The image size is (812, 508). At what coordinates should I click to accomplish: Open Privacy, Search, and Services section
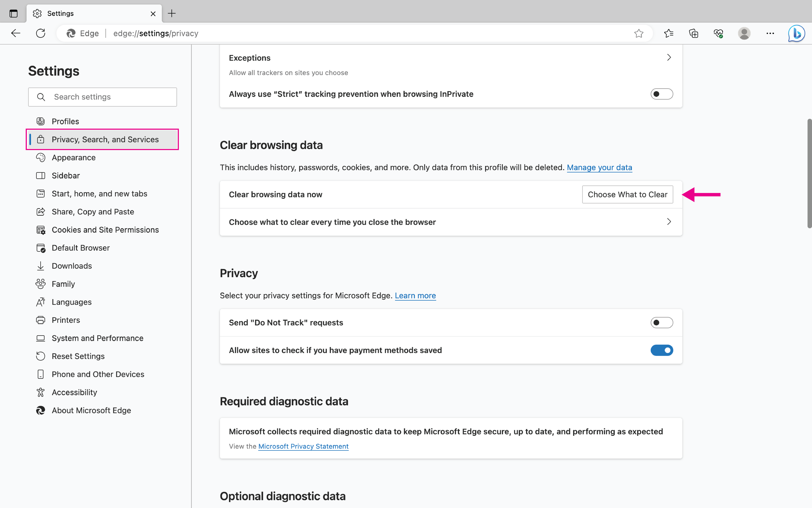click(x=102, y=139)
